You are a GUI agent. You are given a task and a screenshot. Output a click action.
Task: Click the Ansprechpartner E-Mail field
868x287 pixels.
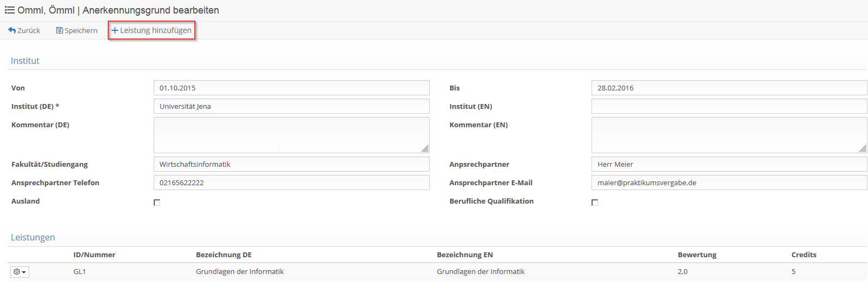point(729,182)
